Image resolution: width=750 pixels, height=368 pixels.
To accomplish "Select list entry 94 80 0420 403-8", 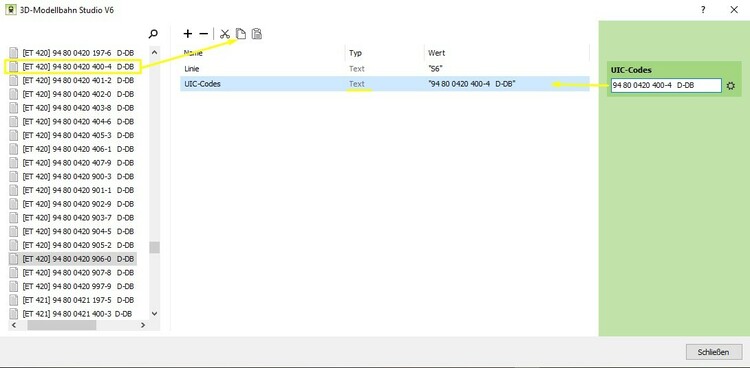I will point(72,108).
